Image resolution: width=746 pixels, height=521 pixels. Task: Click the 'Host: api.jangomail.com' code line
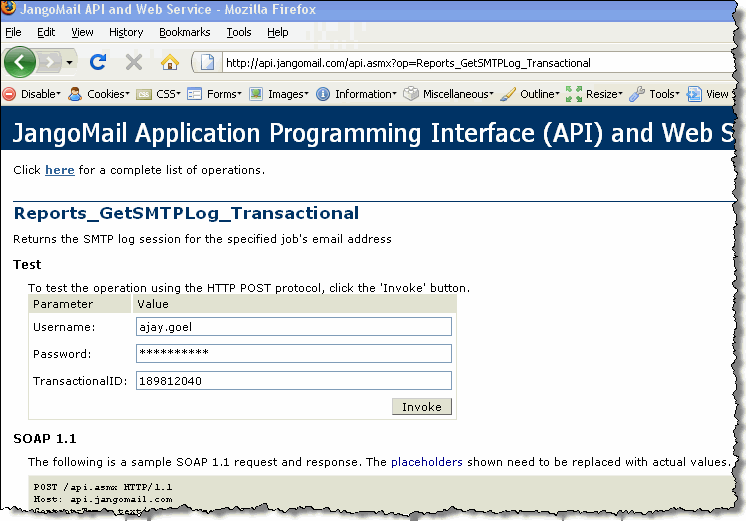[x=103, y=499]
